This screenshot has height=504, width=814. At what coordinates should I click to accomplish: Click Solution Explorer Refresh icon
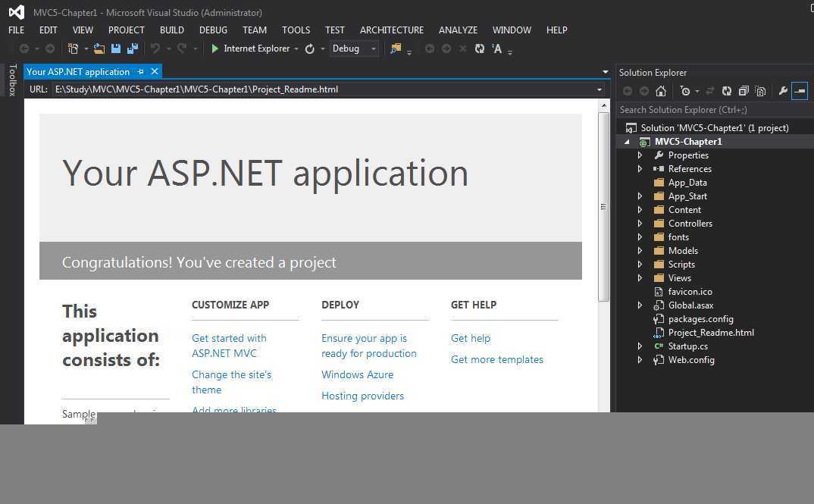tap(727, 92)
